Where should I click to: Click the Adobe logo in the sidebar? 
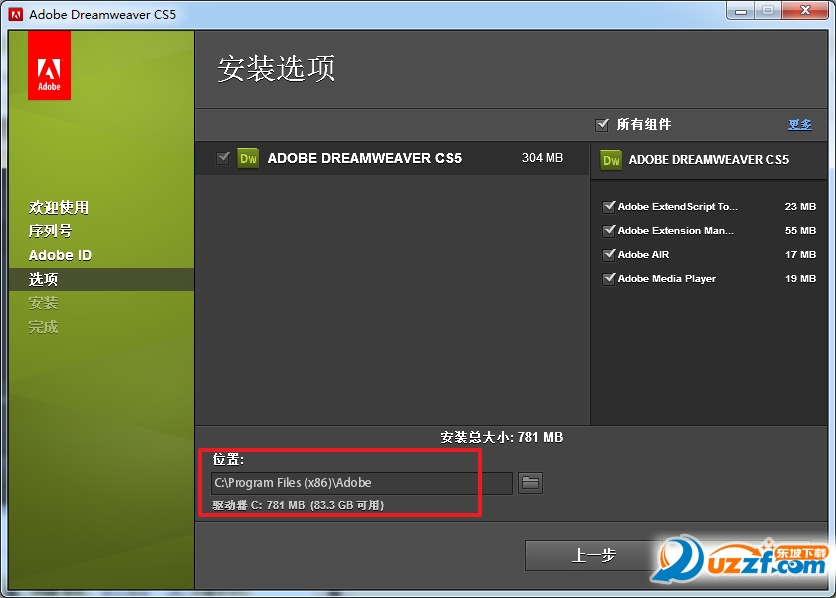coord(49,65)
